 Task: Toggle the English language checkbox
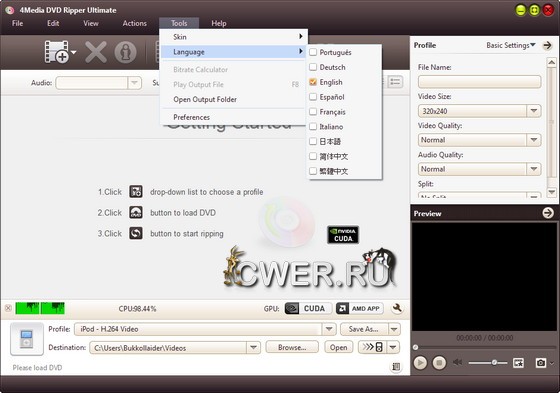click(313, 82)
